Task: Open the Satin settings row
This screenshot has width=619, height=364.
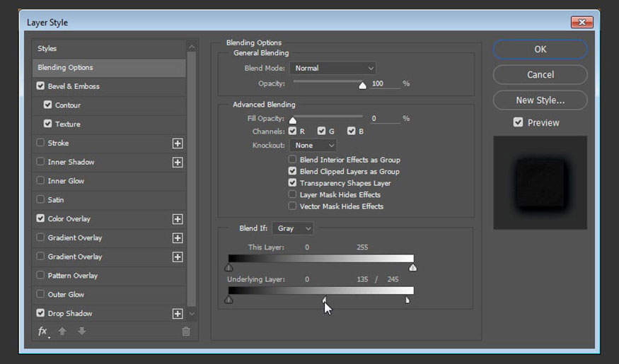Action: tap(56, 200)
